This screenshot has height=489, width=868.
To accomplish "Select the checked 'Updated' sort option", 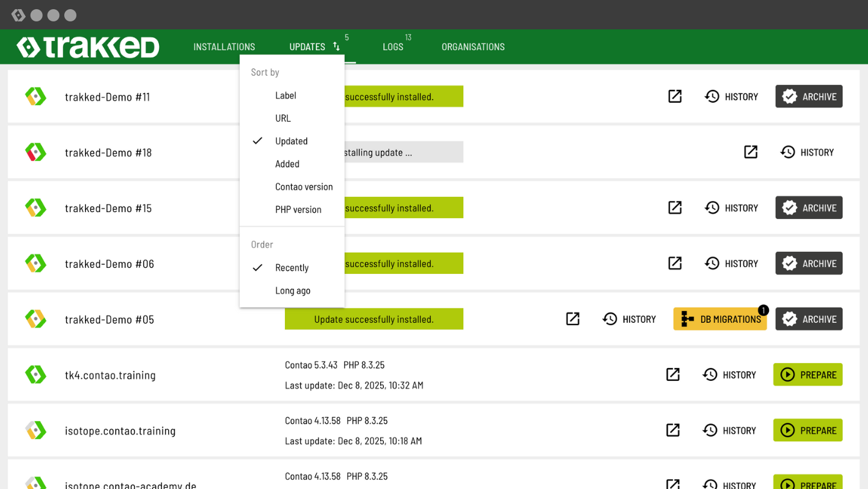I will 291,141.
